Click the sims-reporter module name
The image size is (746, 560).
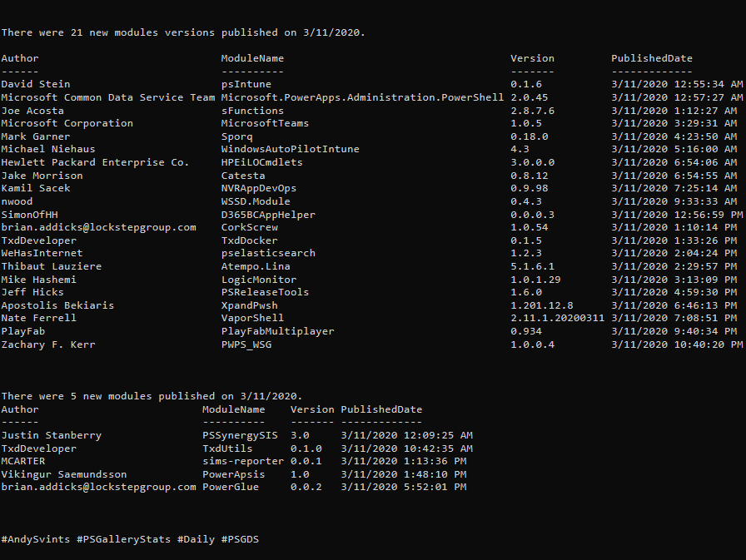[242, 462]
